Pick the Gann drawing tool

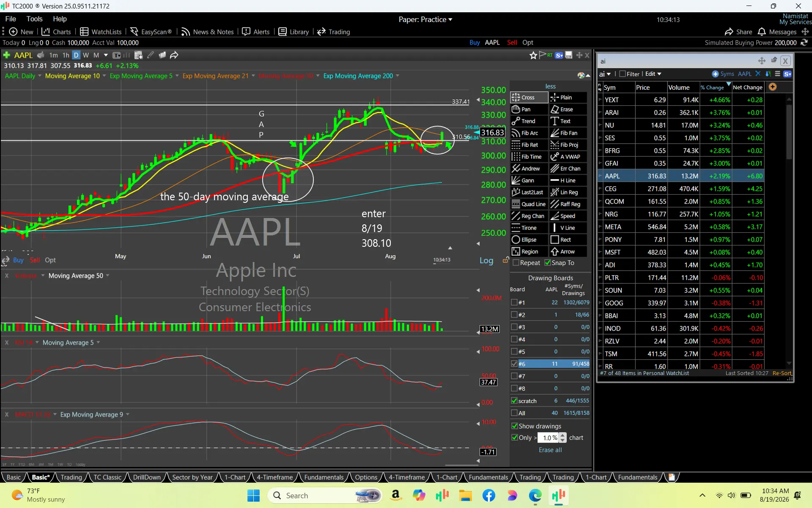tap(529, 180)
